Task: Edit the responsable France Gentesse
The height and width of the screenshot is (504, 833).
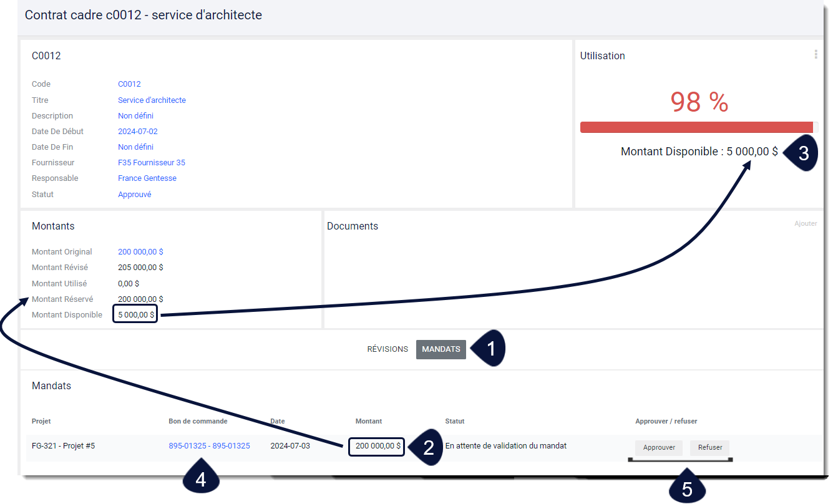Action: coord(147,178)
